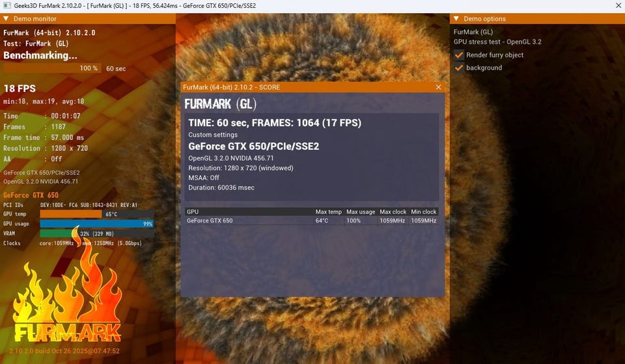Click the Resolution: 1280 x 720 (windowed) line

coord(241,168)
